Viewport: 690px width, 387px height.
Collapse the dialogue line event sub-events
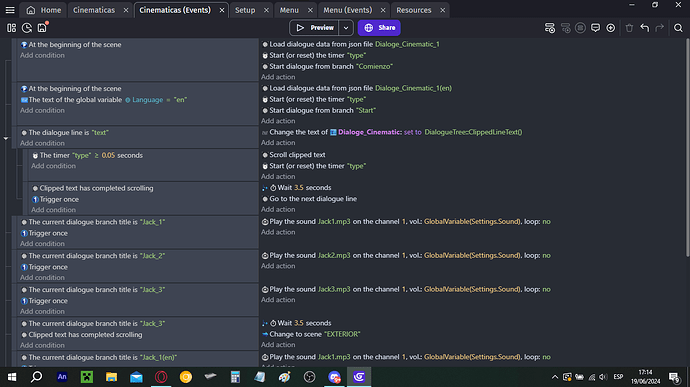6,138
